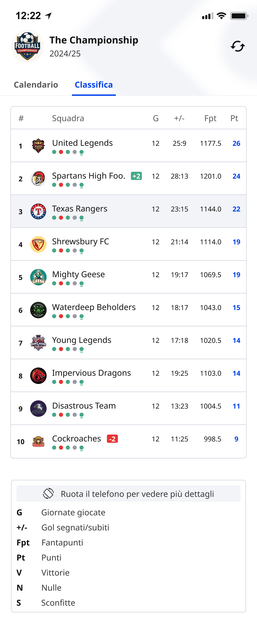Select the Texas Rangers team logo
Image resolution: width=257 pixels, height=644 pixels.
coord(38,211)
